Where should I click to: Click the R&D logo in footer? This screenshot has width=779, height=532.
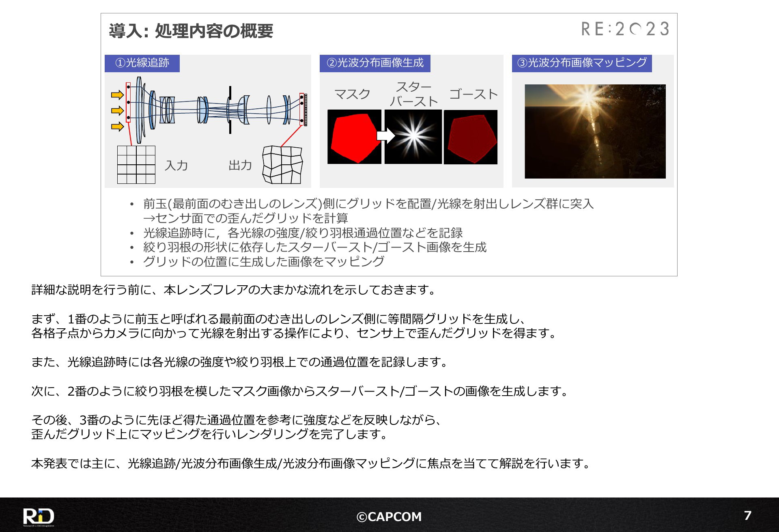tap(39, 517)
